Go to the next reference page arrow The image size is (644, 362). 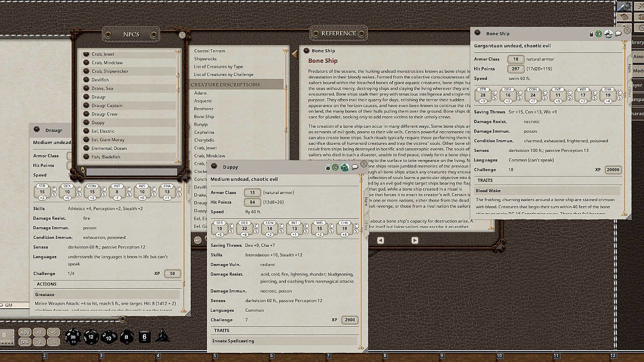415,240
